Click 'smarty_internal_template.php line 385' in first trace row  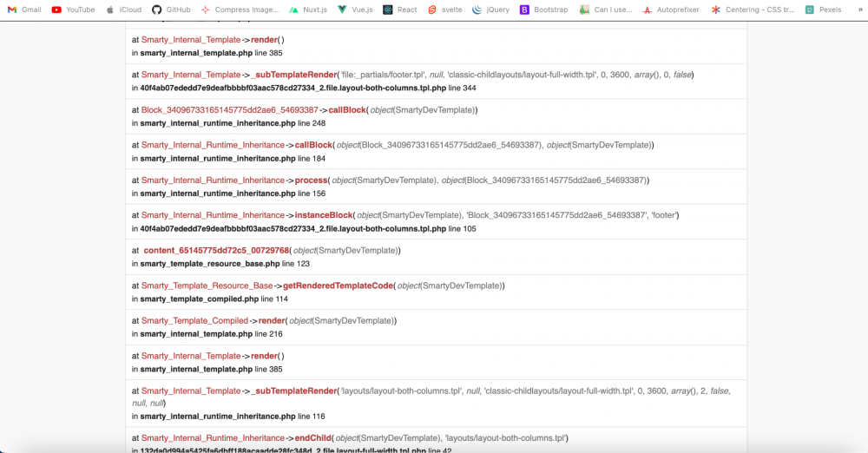211,53
